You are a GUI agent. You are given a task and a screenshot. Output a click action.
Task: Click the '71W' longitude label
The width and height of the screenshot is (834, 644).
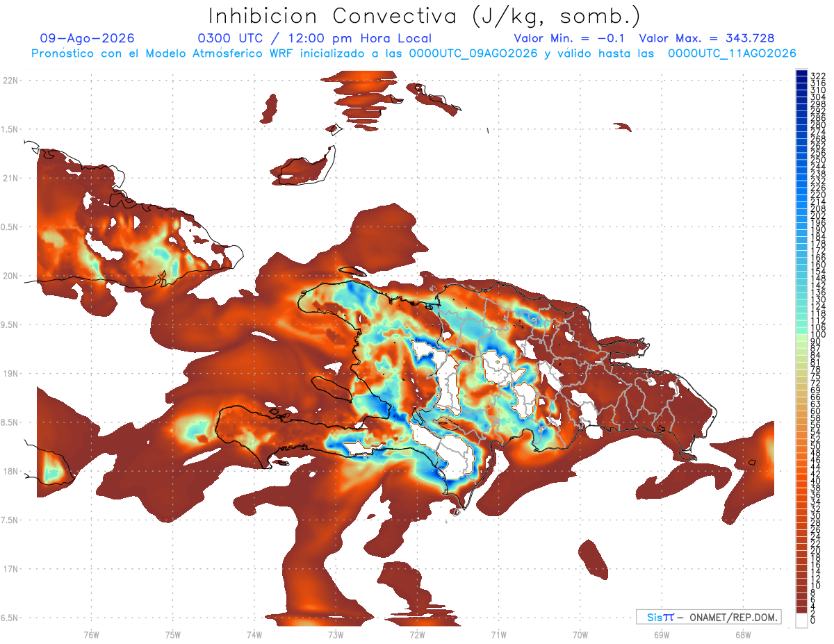click(x=498, y=634)
